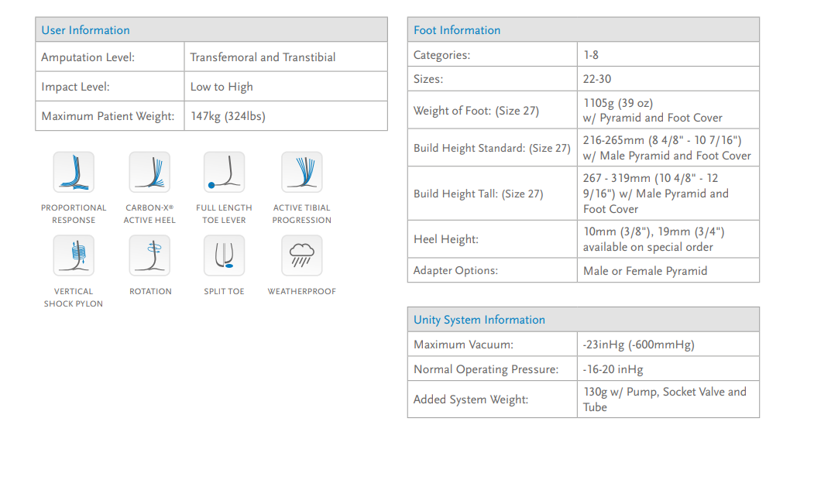This screenshot has width=814, height=504.
Task: Select the 'Adapter Options:' label
Action: point(455,270)
